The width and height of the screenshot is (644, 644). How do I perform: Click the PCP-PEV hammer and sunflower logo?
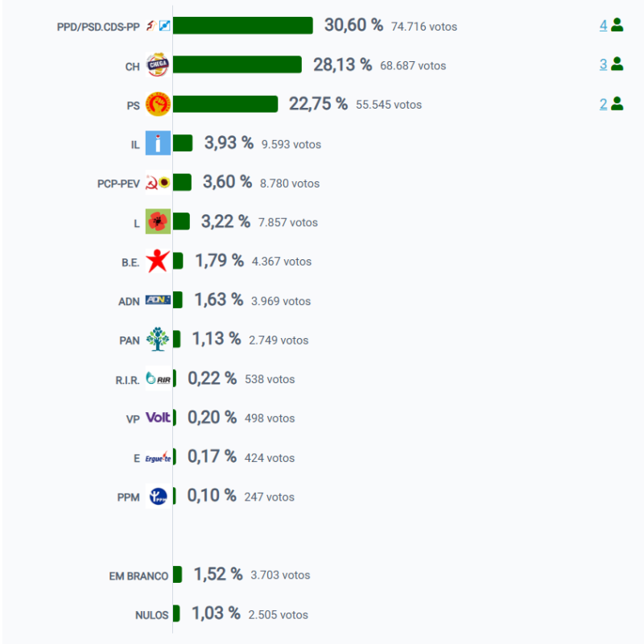tap(158, 184)
